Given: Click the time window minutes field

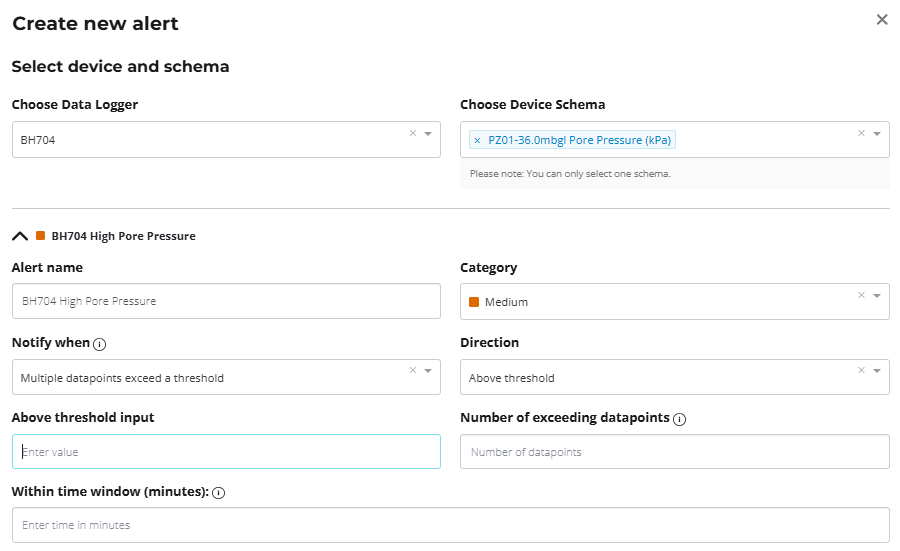Looking at the screenshot, I should (x=450, y=525).
